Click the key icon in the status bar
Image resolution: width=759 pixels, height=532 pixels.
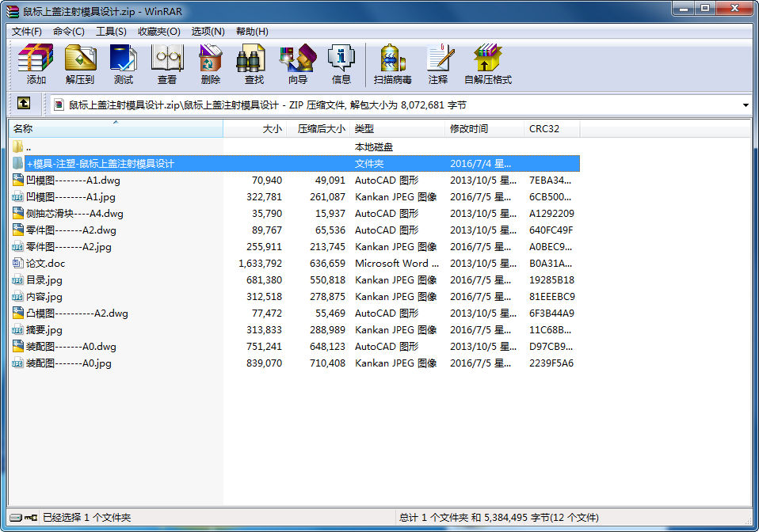click(x=31, y=518)
